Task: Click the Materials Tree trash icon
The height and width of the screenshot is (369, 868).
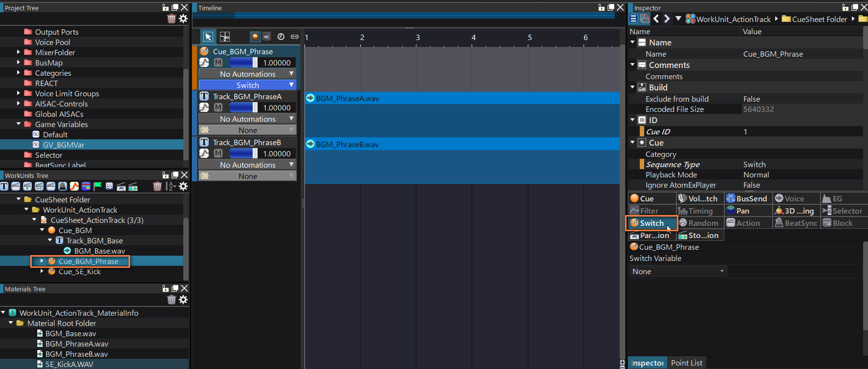Action: [172, 300]
